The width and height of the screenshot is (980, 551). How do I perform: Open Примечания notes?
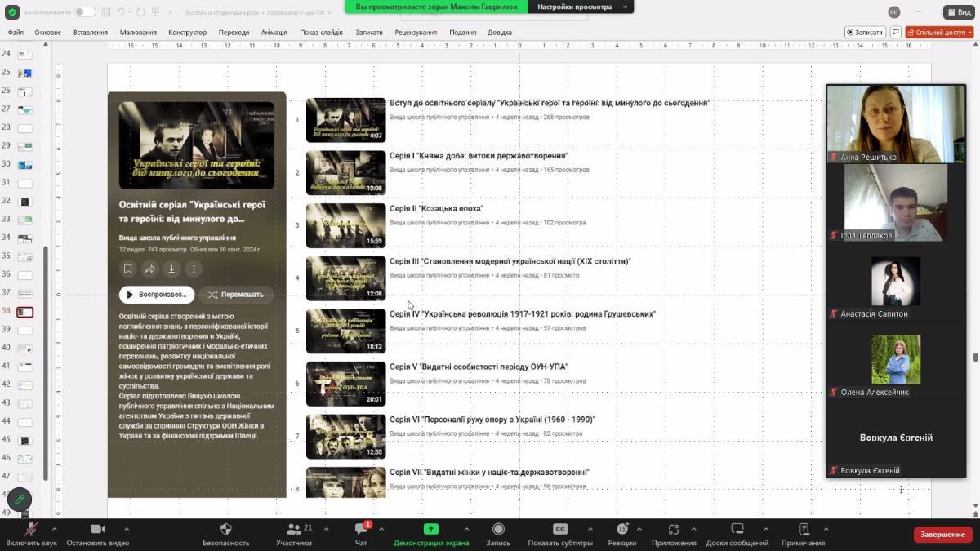coord(804,535)
